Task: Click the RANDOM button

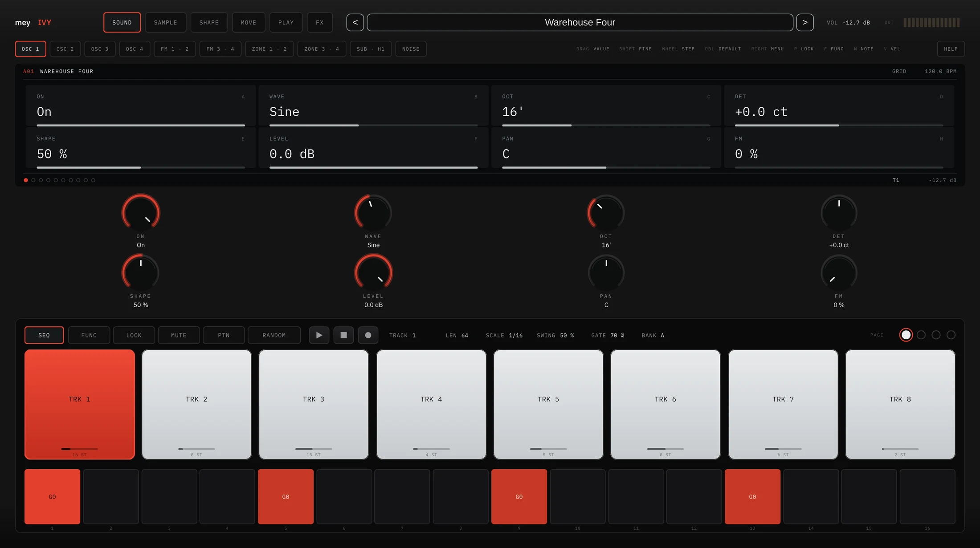Action: point(274,335)
